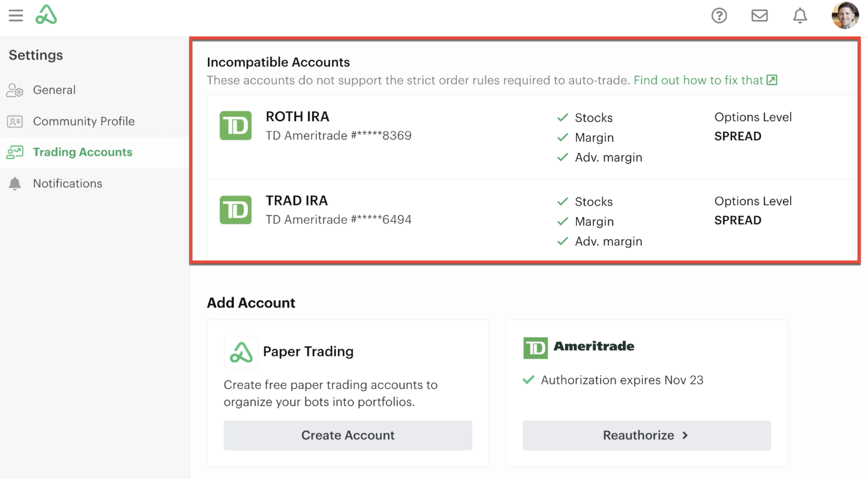Open the help question mark icon
The height and width of the screenshot is (479, 868).
[x=719, y=15]
